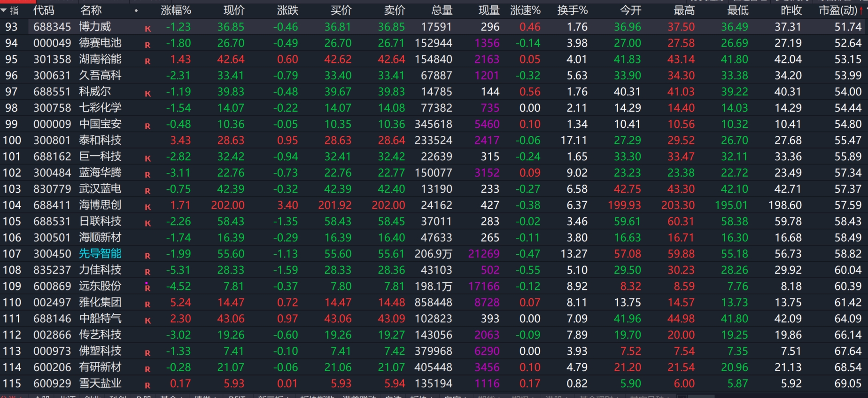
Task: Select the stock 传艺科技
Action: point(101,335)
